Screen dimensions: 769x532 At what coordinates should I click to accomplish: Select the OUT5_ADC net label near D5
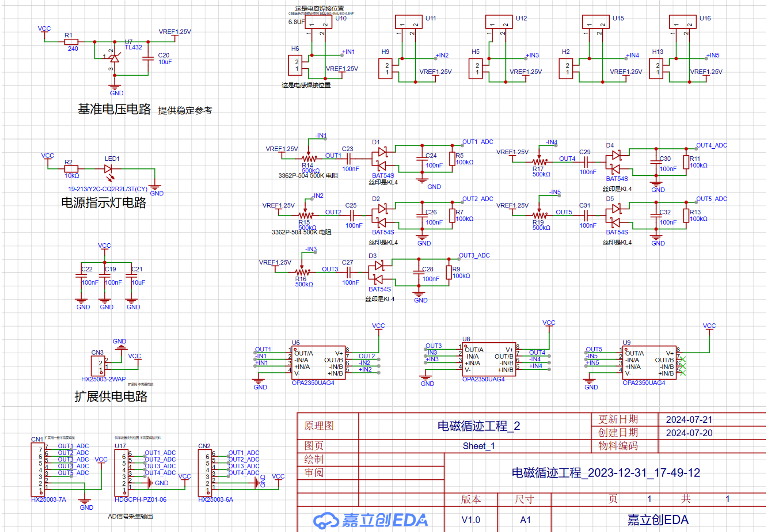coord(712,199)
